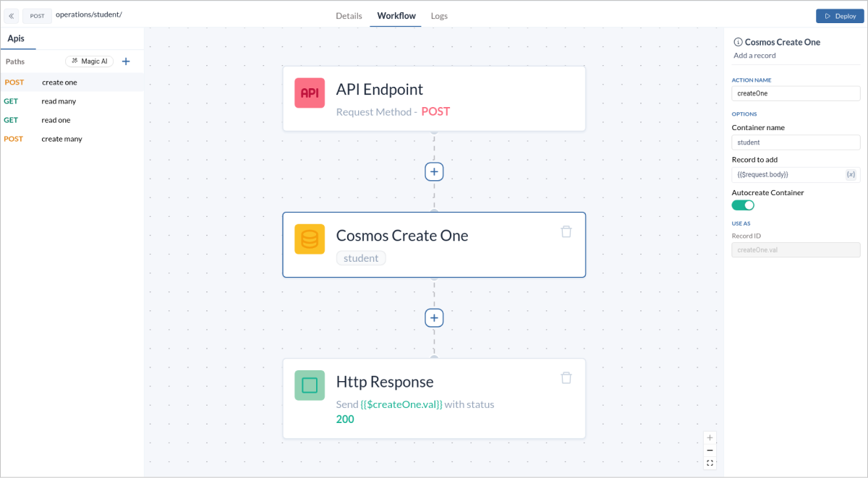
Task: Toggle Autocreate Container switch
Action: pos(743,205)
